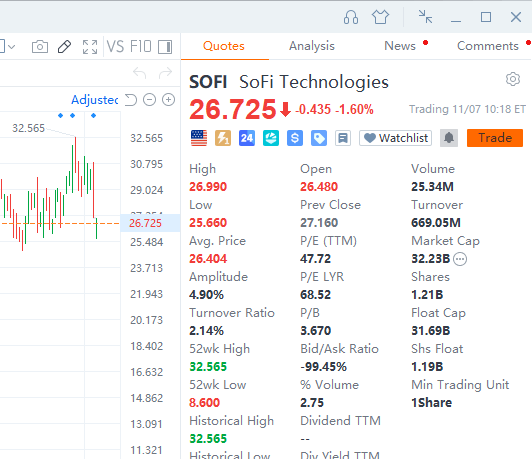Click the Shares value 1.21B
The image size is (532, 459).
[x=427, y=295]
